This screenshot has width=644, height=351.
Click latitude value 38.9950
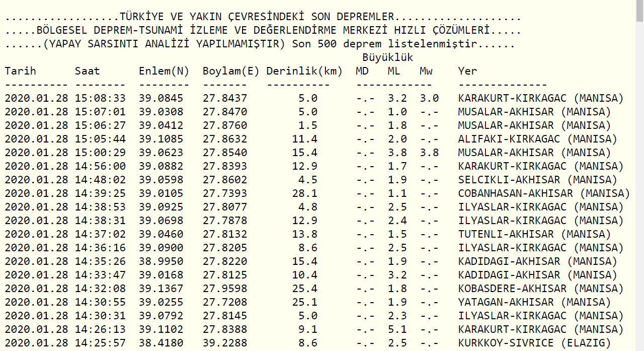[x=161, y=261]
